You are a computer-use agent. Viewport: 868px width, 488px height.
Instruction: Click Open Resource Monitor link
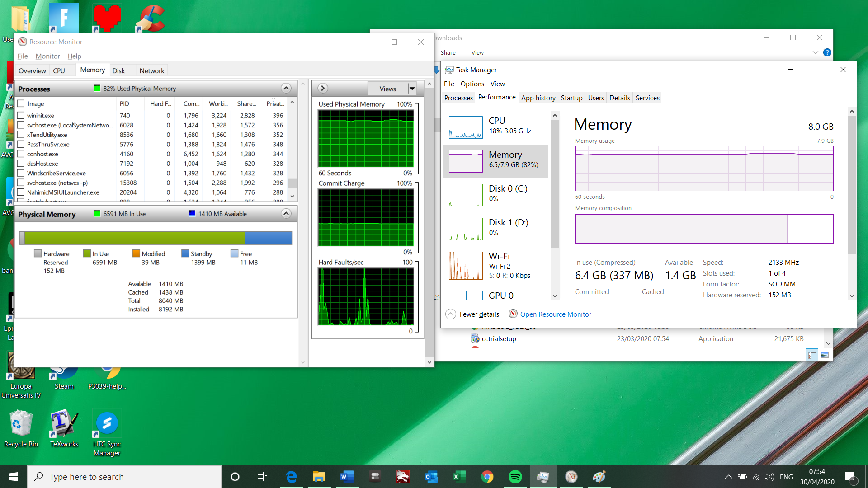[556, 314]
